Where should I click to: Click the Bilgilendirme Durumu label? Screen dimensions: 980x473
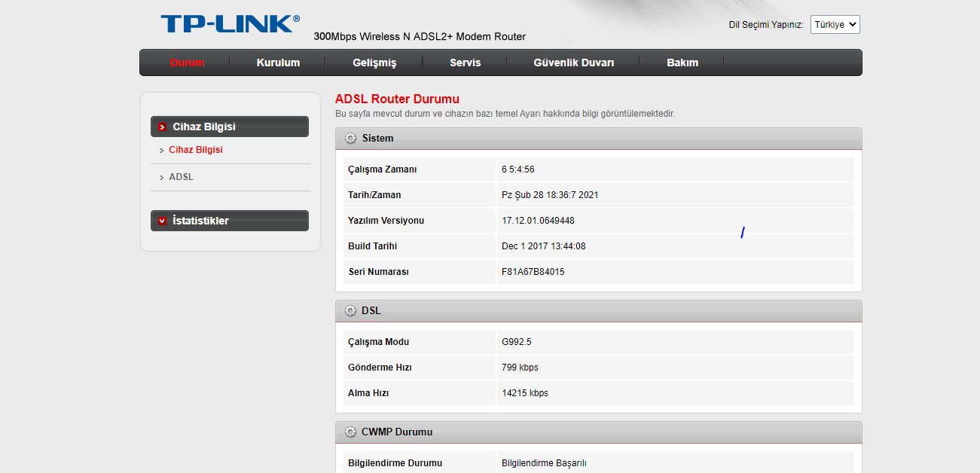(x=395, y=463)
